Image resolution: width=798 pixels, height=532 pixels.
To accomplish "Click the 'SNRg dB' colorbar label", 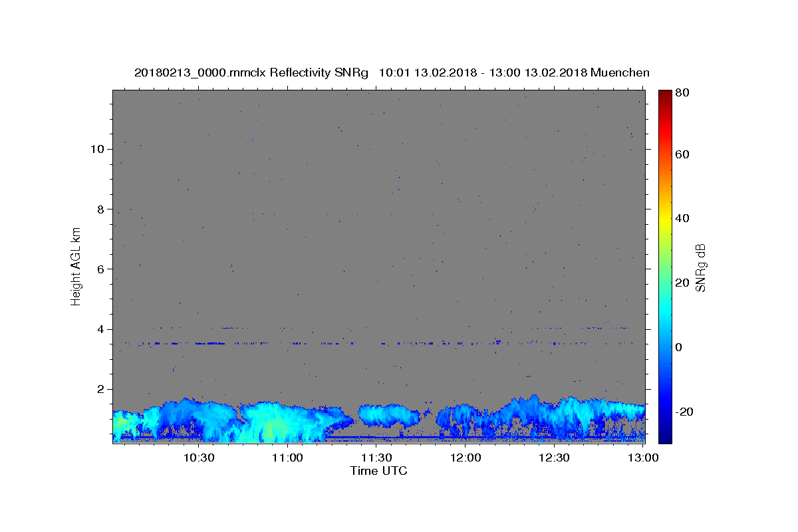I will (700, 267).
